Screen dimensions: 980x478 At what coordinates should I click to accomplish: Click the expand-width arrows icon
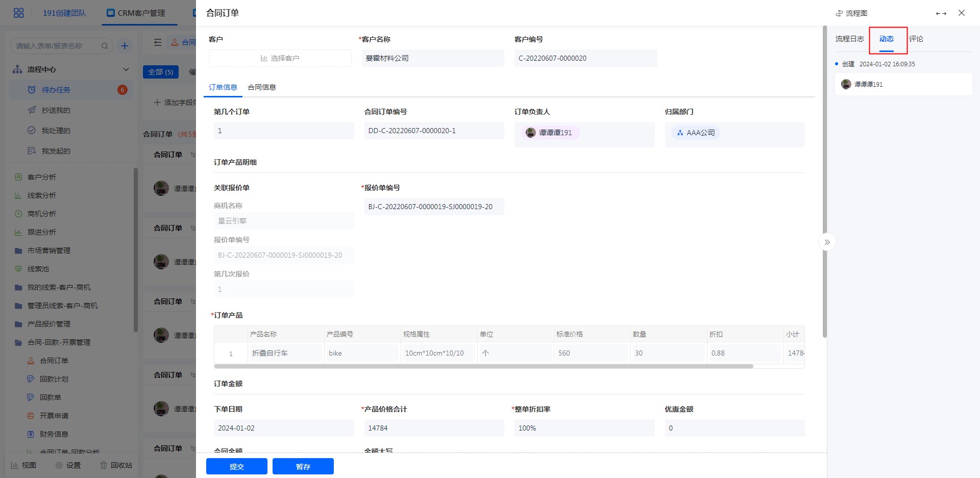click(x=941, y=13)
